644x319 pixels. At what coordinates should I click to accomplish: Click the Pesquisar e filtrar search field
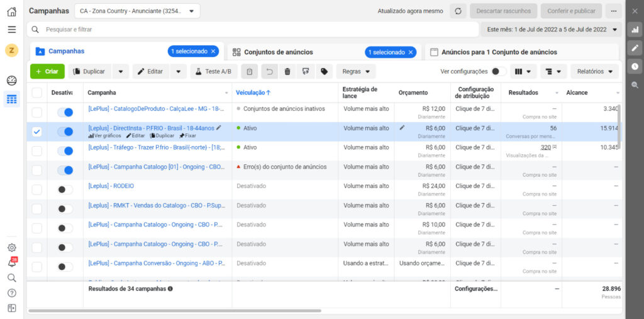coord(252,30)
